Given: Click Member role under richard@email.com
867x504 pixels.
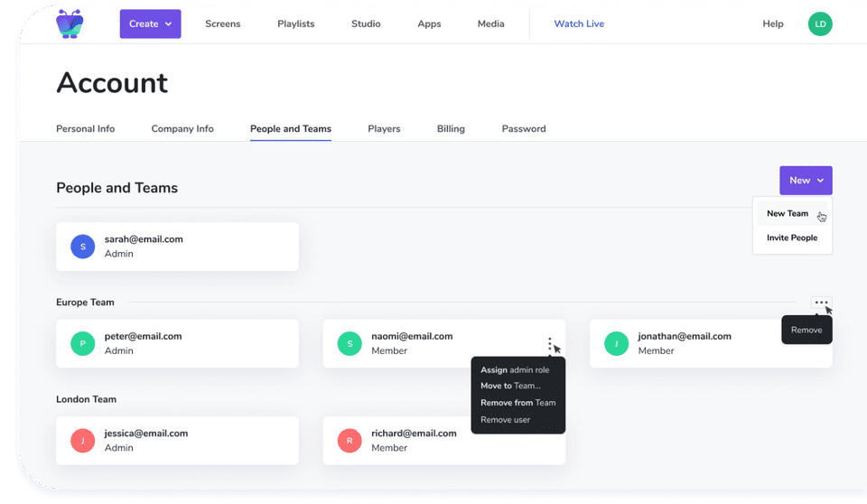Looking at the screenshot, I should 389,448.
